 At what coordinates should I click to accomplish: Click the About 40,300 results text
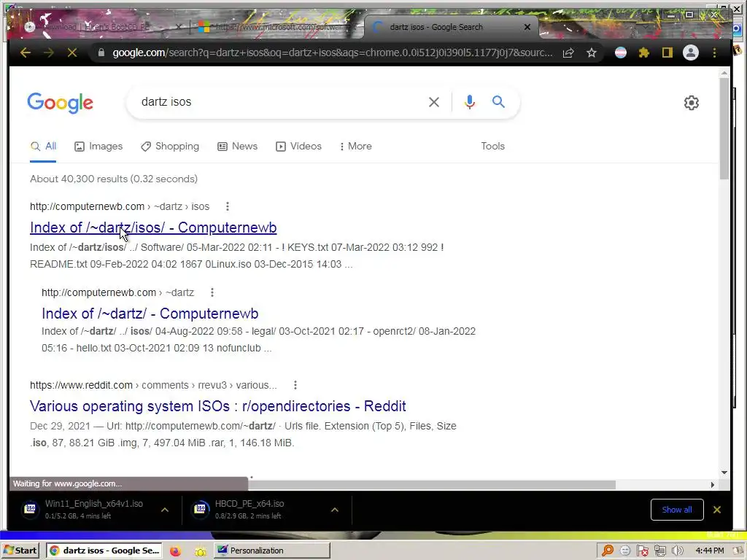(113, 179)
